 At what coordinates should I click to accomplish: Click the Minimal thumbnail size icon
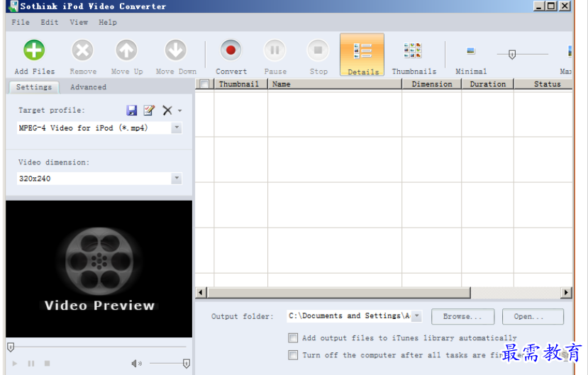[x=471, y=51]
